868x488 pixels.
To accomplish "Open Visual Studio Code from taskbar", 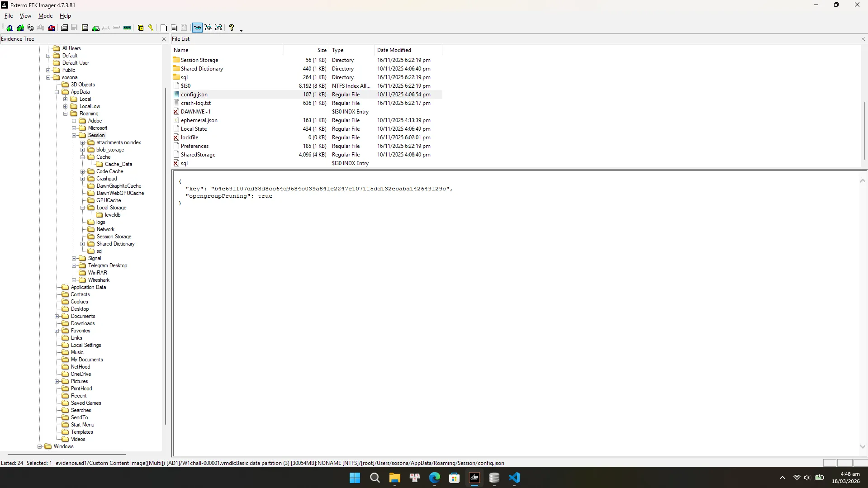I will click(514, 478).
